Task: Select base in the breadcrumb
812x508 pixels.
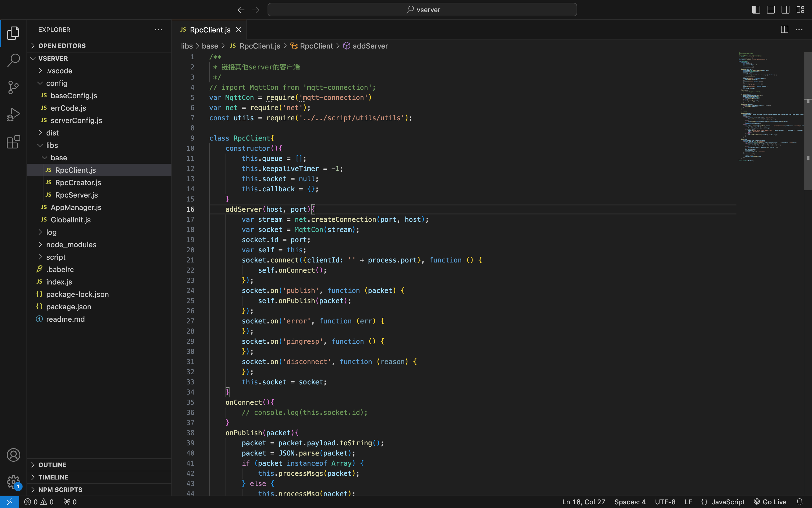Action: tap(210, 46)
